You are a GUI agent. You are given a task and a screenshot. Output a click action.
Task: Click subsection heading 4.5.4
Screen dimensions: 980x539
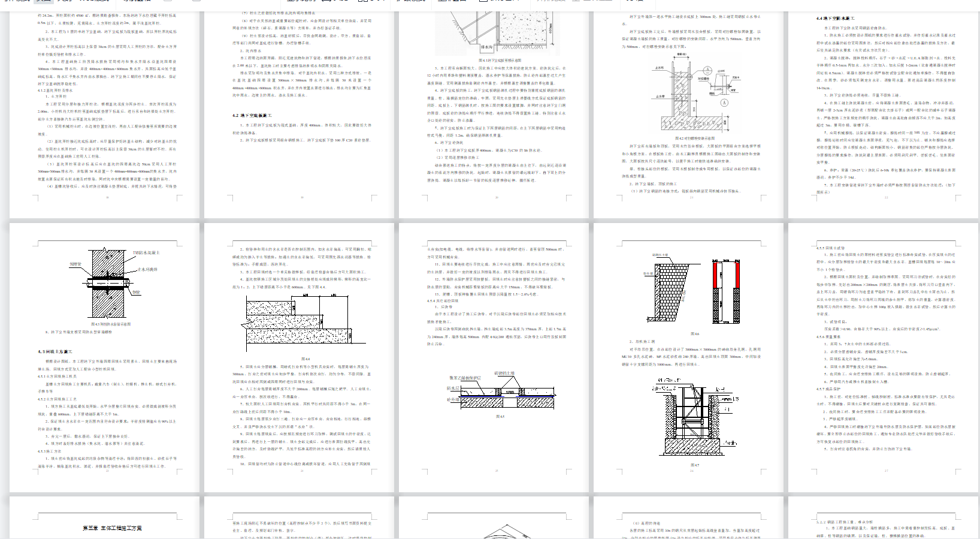[x=443, y=301]
